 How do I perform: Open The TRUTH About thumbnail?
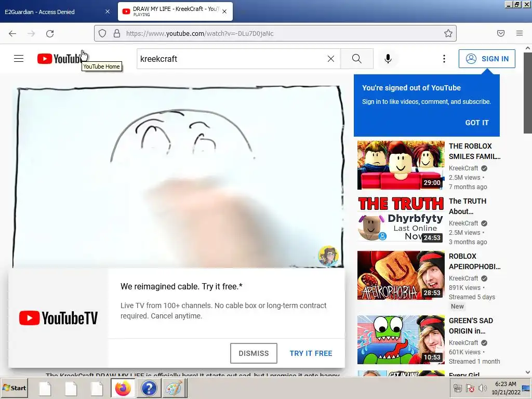pyautogui.click(x=401, y=220)
